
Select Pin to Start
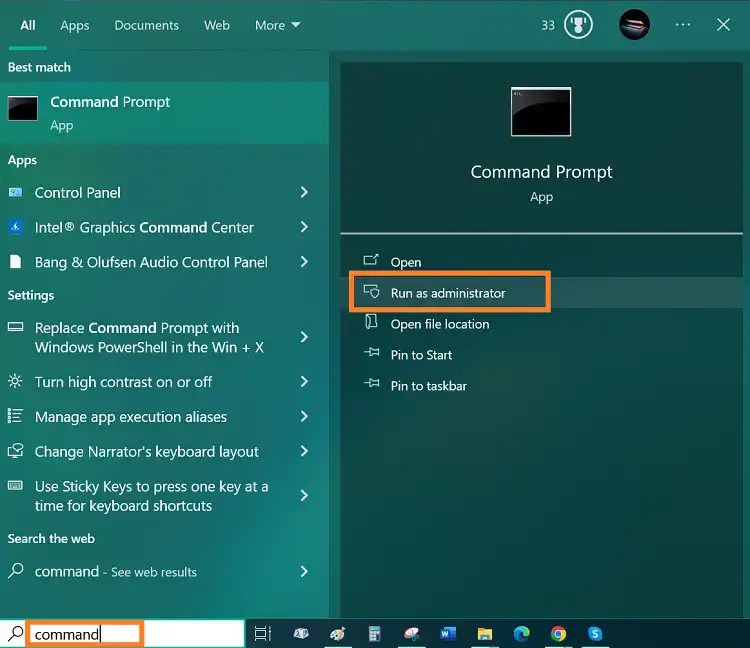[x=421, y=355]
